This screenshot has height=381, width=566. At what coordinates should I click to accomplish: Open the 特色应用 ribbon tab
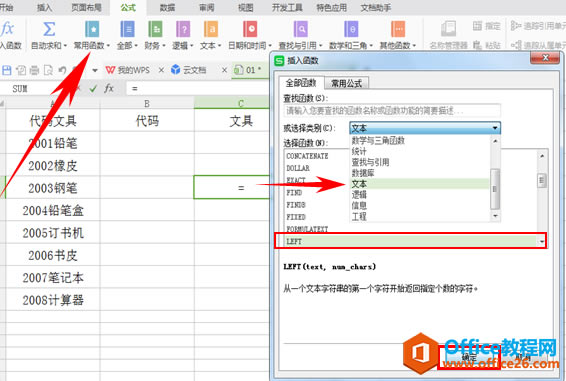coord(331,8)
